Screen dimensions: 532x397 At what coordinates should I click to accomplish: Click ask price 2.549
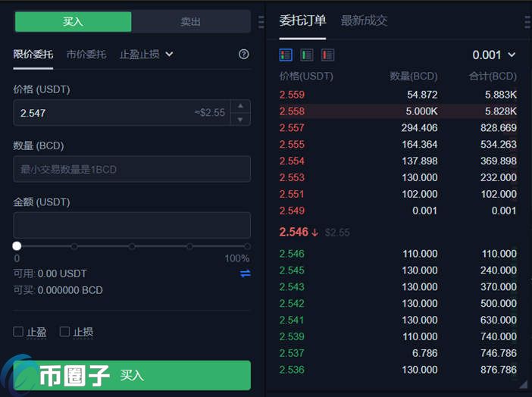point(292,211)
